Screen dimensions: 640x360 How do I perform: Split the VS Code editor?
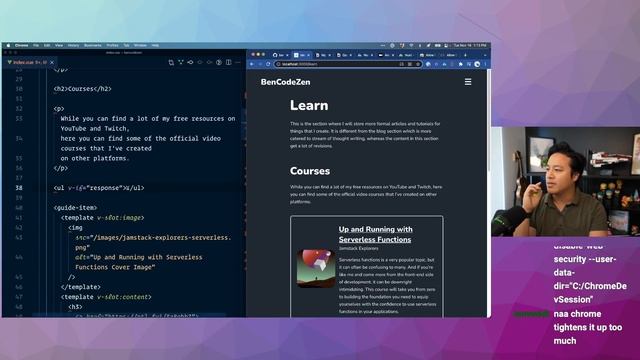tap(229, 62)
